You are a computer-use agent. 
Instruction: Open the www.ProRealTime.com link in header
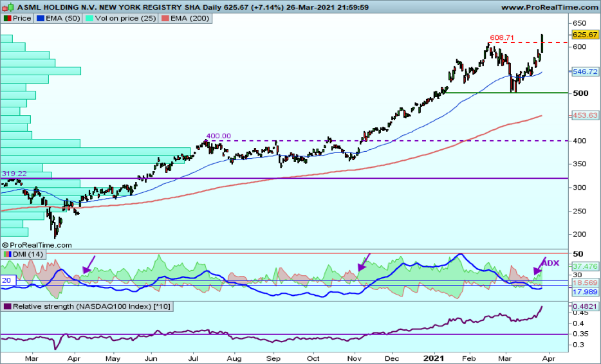pos(550,7)
